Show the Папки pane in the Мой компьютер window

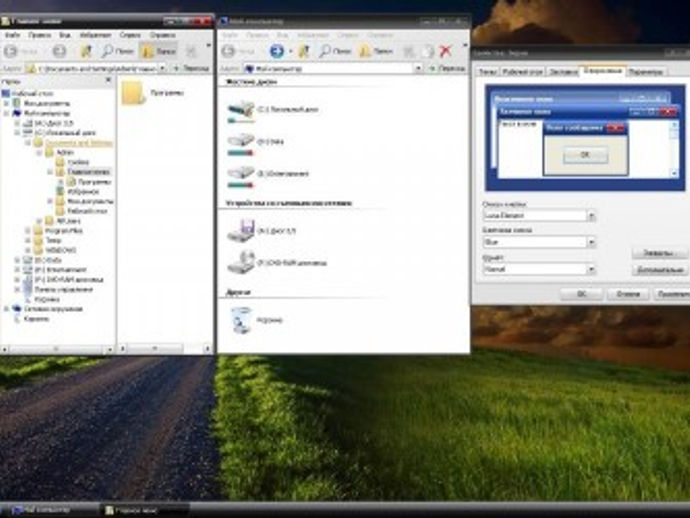click(375, 51)
